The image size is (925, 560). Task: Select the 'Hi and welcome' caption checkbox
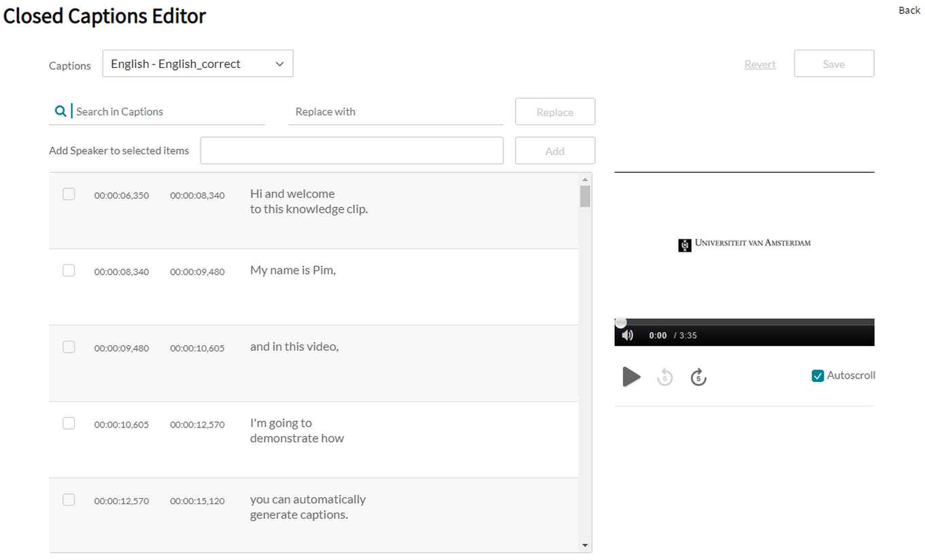[x=68, y=194]
